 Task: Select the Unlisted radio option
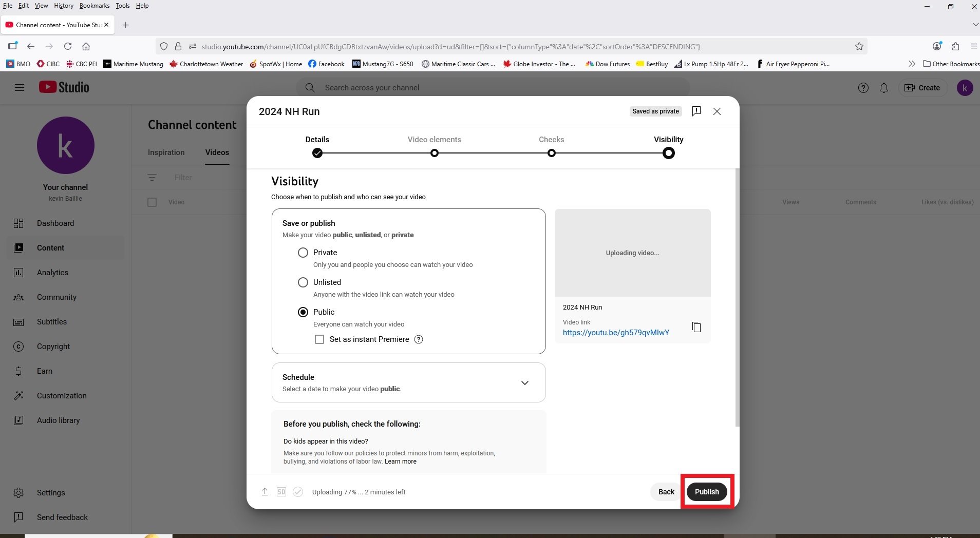pos(303,282)
